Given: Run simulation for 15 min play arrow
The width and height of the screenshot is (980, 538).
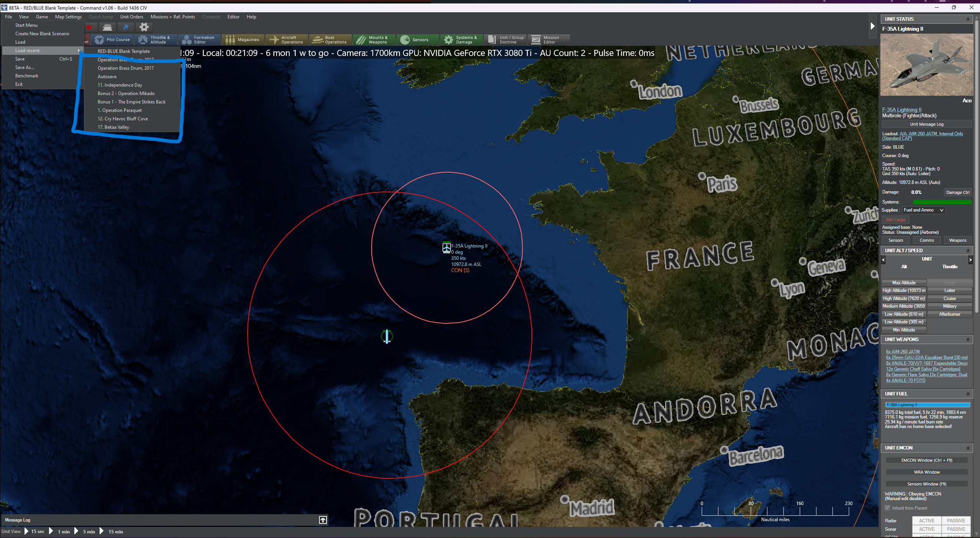Looking at the screenshot, I should pyautogui.click(x=102, y=531).
